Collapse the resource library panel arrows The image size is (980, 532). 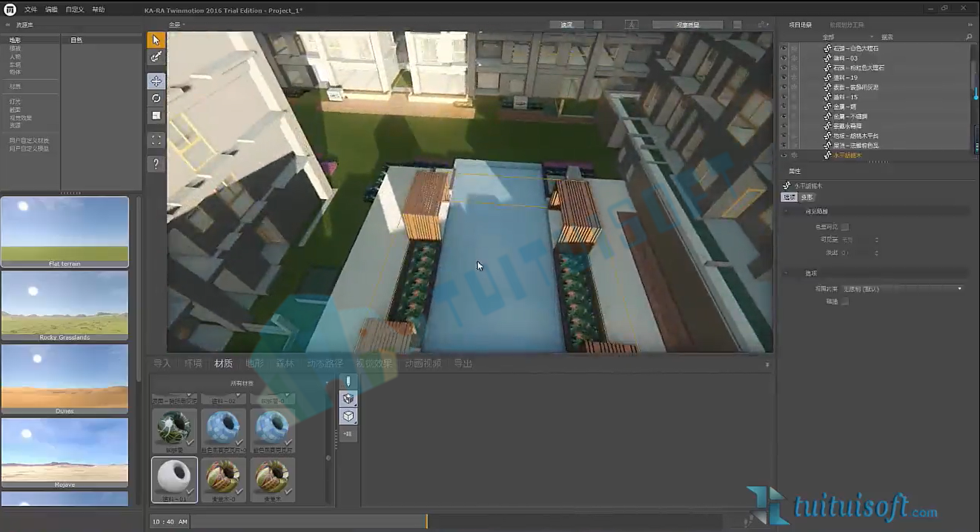click(9, 24)
